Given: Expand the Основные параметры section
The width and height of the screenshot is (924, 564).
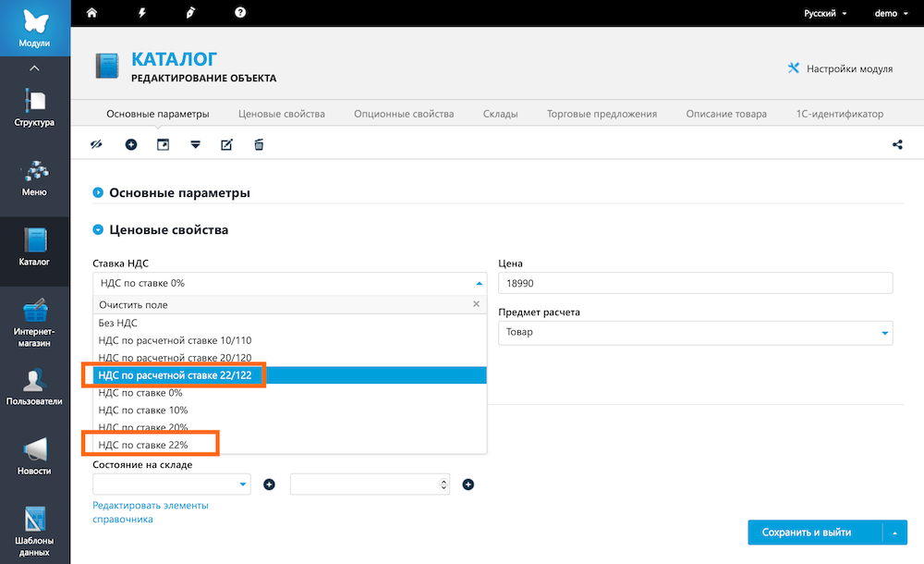Looking at the screenshot, I should click(x=98, y=193).
